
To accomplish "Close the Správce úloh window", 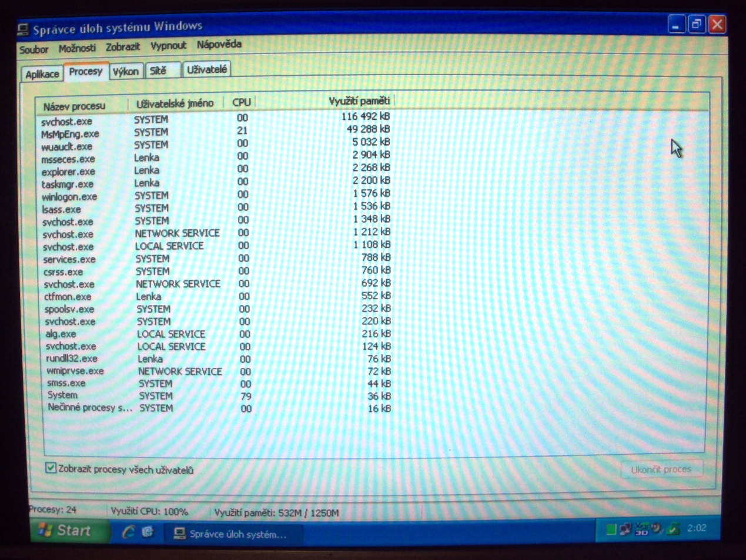I will 717,25.
